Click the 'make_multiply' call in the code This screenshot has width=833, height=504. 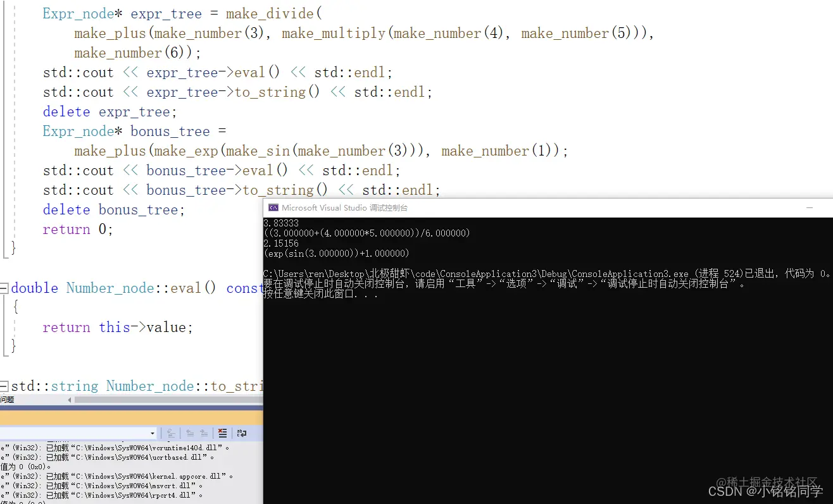tap(334, 33)
